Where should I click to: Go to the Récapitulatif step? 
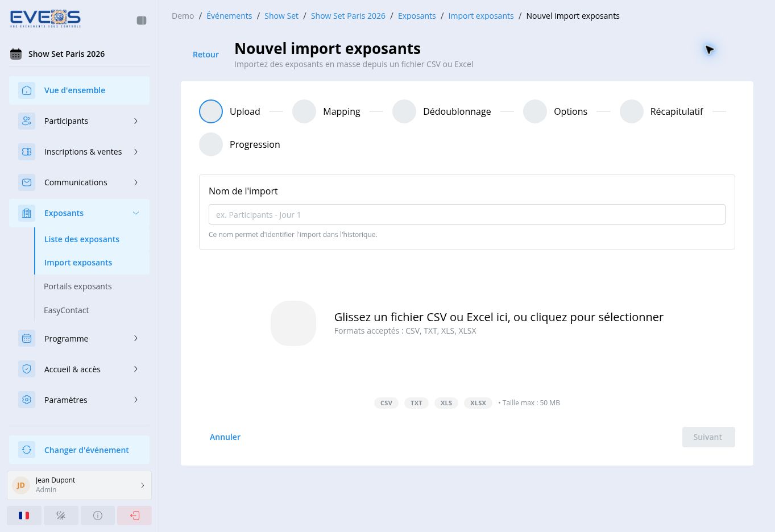pyautogui.click(x=661, y=111)
